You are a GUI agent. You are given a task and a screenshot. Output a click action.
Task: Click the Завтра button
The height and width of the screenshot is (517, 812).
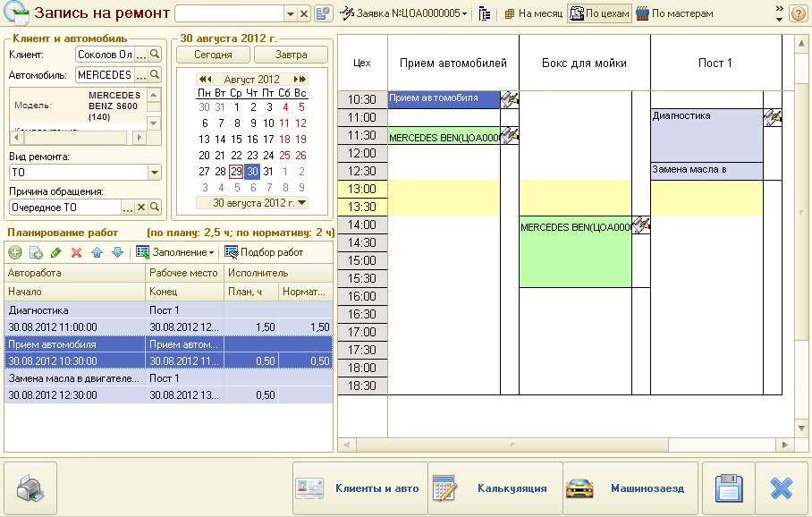[x=291, y=55]
